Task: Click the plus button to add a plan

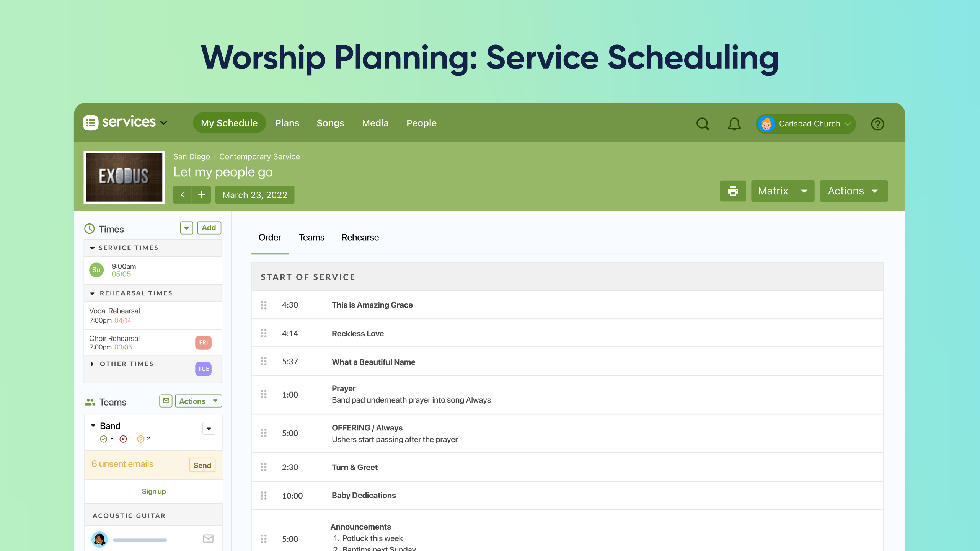Action: [x=201, y=194]
